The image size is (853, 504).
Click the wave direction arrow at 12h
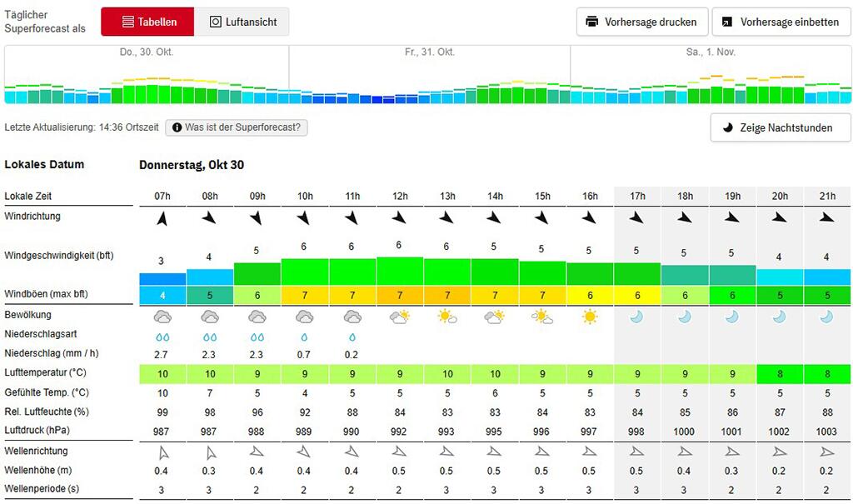399,452
